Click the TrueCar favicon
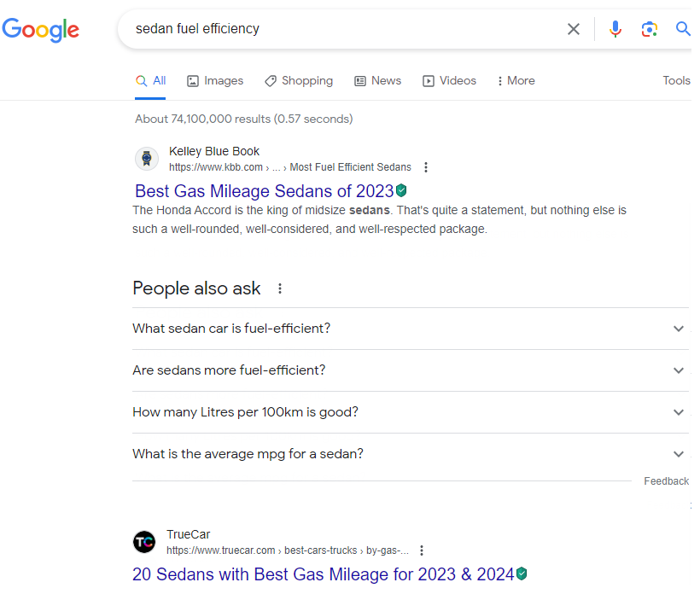Image resolution: width=700 pixels, height=594 pixels. click(x=144, y=542)
